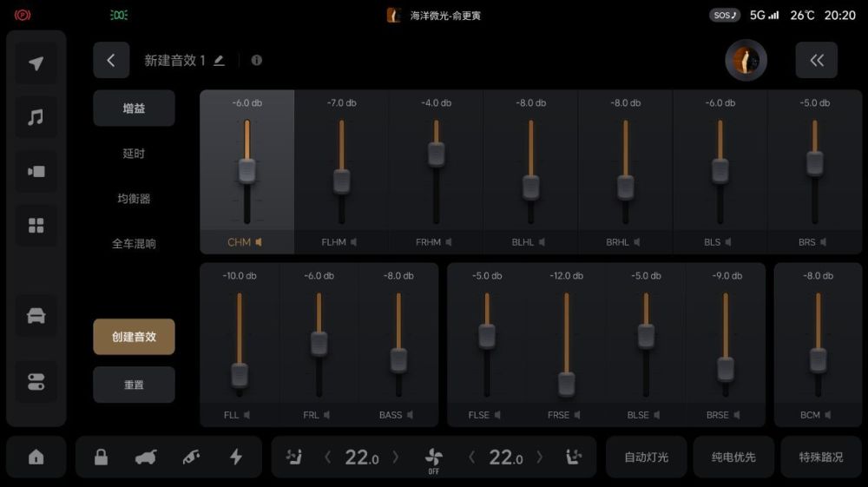The height and width of the screenshot is (487, 868).
Task: Mute the BRS channel speaker
Action: click(x=823, y=242)
